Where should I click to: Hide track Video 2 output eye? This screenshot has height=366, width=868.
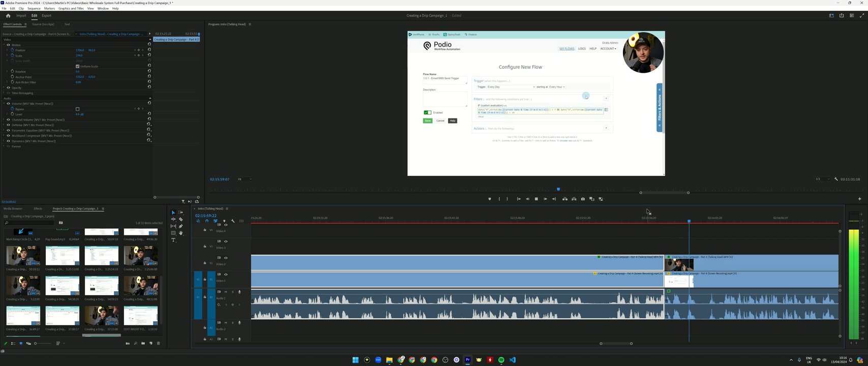point(226,258)
